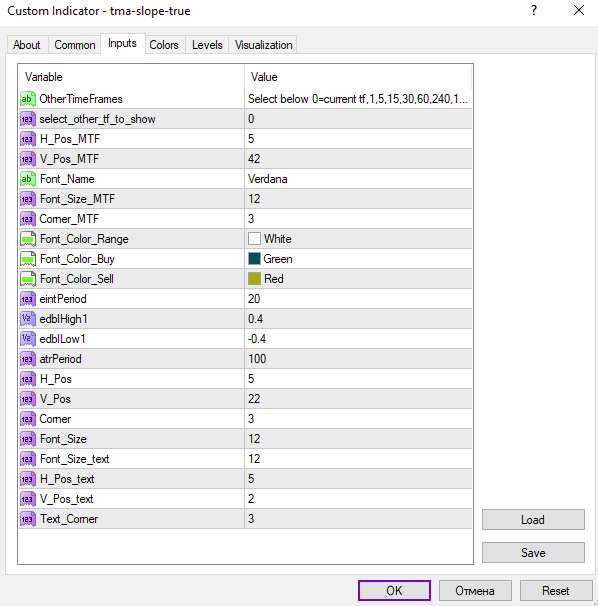
Task: Click the integer icon next to select_other_tf_to_show
Action: (27, 119)
